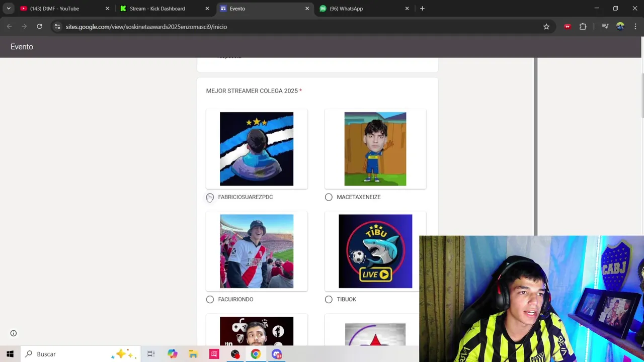View site information icon in address bar
This screenshot has height=362, width=644.
pyautogui.click(x=57, y=27)
